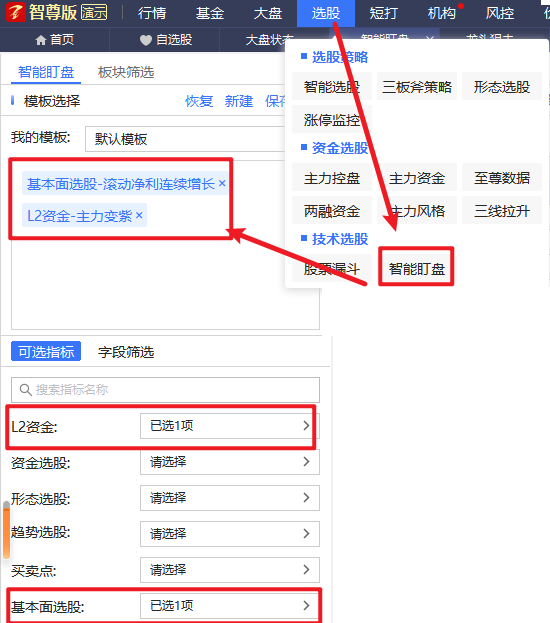
Task: Select the 智能盯盘 panel tab
Action: coord(46,72)
